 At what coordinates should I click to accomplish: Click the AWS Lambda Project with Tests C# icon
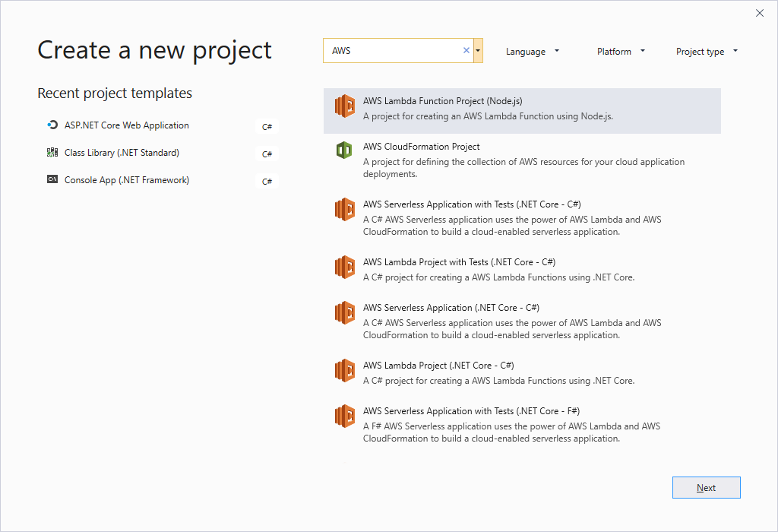pos(345,268)
